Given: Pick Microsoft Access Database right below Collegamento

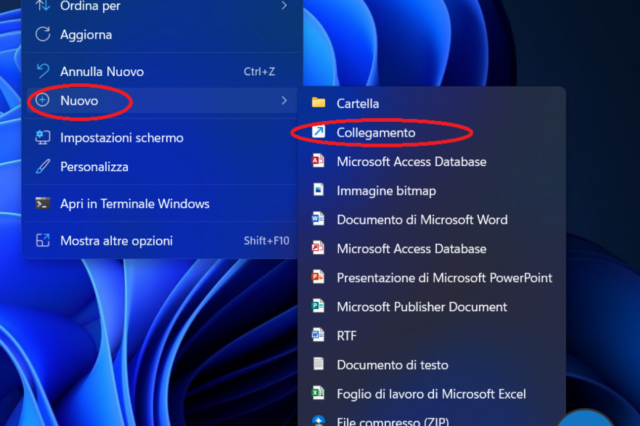Looking at the screenshot, I should pyautogui.click(x=432, y=162).
